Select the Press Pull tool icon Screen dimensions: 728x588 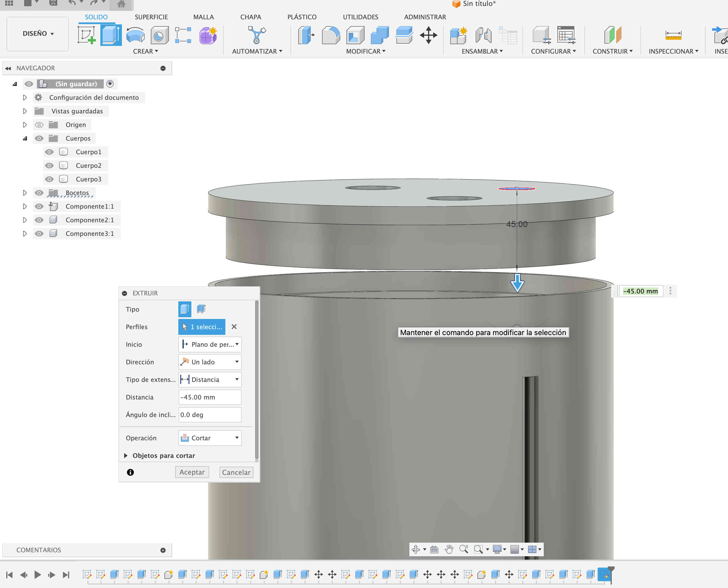coord(306,35)
